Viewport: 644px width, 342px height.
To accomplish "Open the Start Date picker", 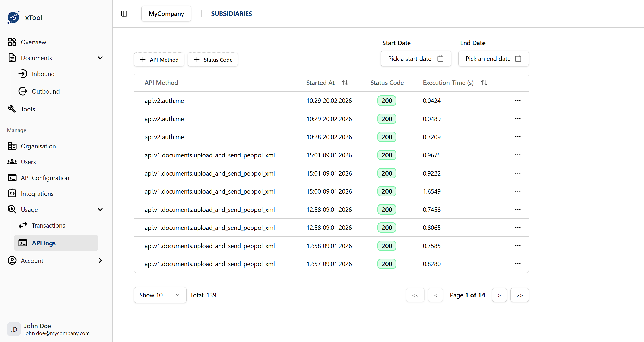I will (415, 58).
